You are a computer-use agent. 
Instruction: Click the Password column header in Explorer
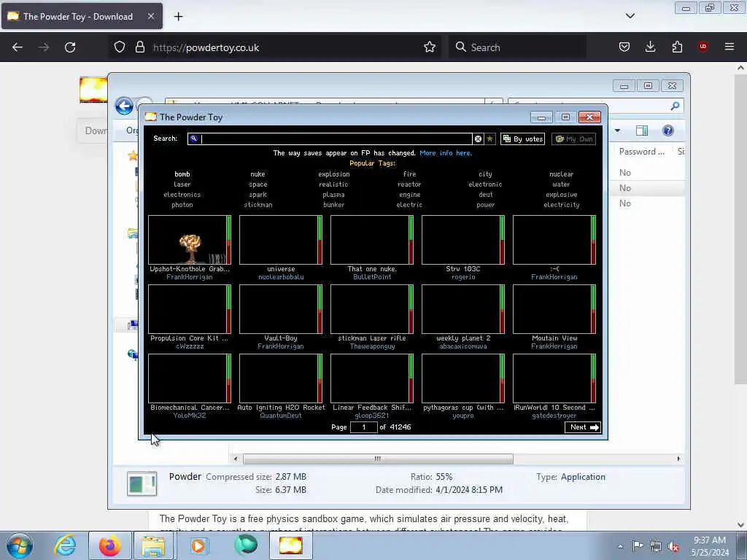[x=641, y=152]
